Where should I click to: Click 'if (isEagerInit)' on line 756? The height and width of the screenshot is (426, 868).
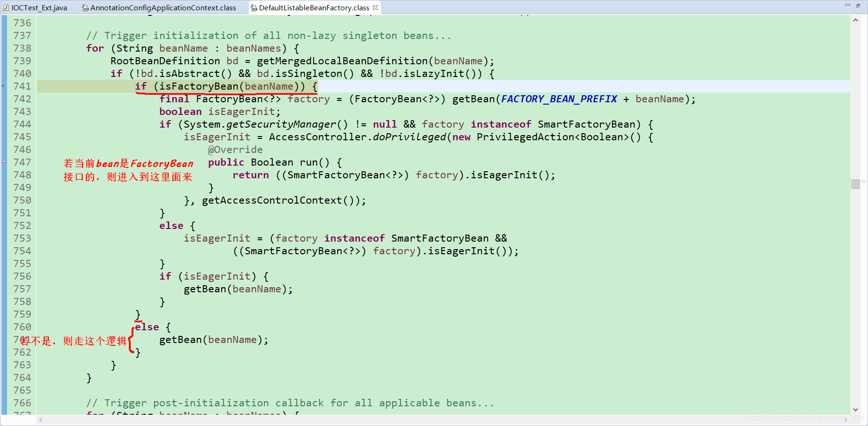[x=208, y=276]
